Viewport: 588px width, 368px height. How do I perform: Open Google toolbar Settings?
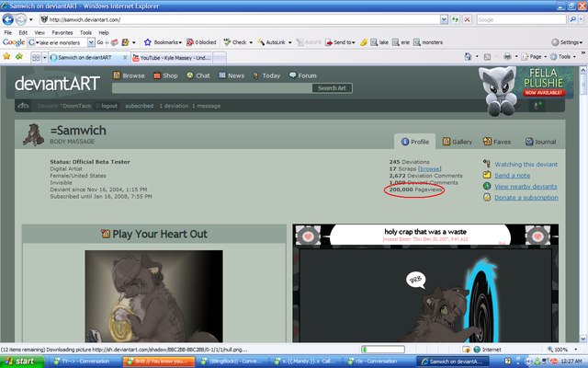567,42
